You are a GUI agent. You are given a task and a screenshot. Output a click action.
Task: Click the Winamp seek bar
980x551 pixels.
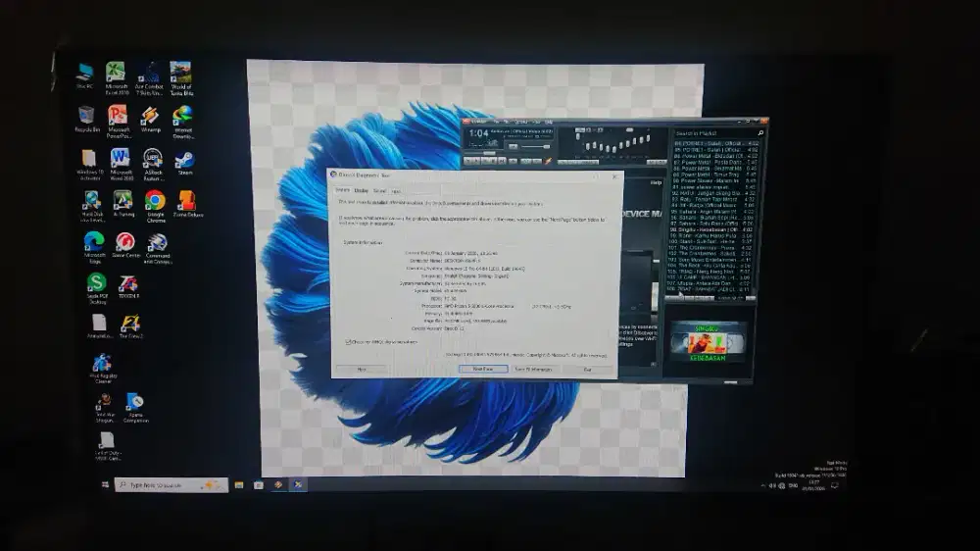click(x=508, y=153)
